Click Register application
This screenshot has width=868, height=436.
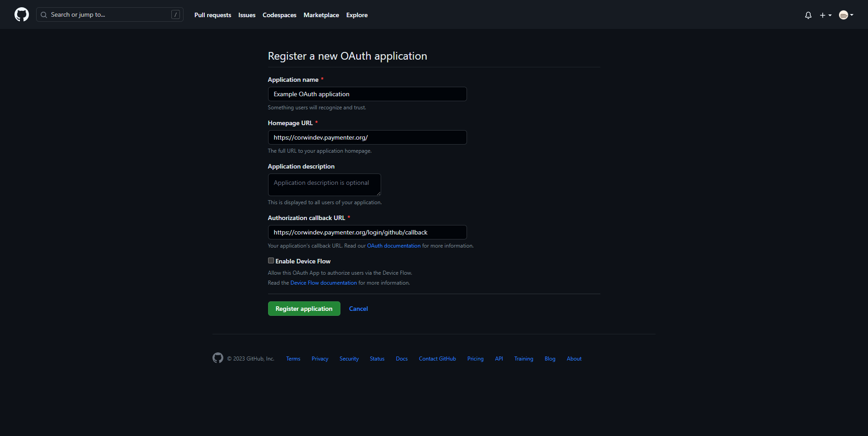[304, 309]
